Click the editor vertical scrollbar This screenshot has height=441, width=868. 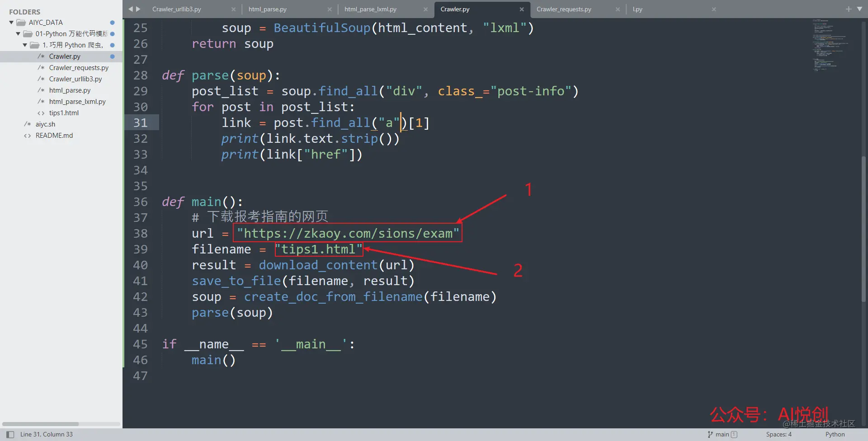click(x=863, y=229)
